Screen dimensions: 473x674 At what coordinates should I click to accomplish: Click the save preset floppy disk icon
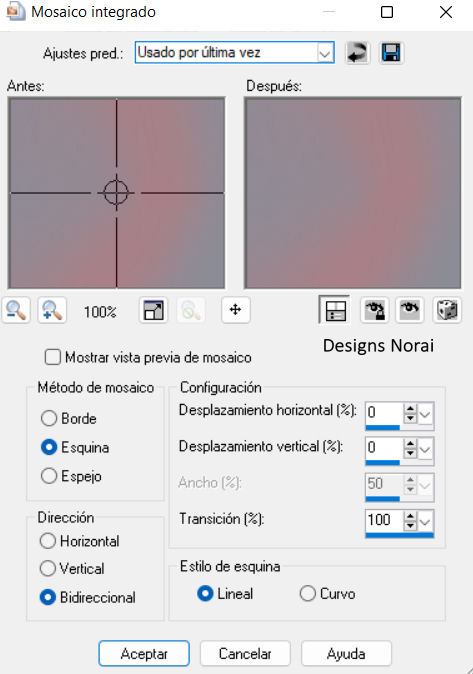391,53
